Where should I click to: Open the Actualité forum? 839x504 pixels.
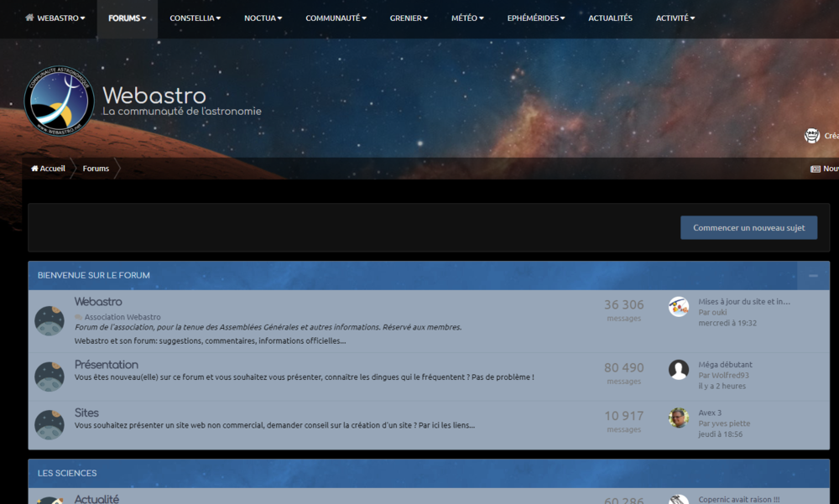pos(96,499)
